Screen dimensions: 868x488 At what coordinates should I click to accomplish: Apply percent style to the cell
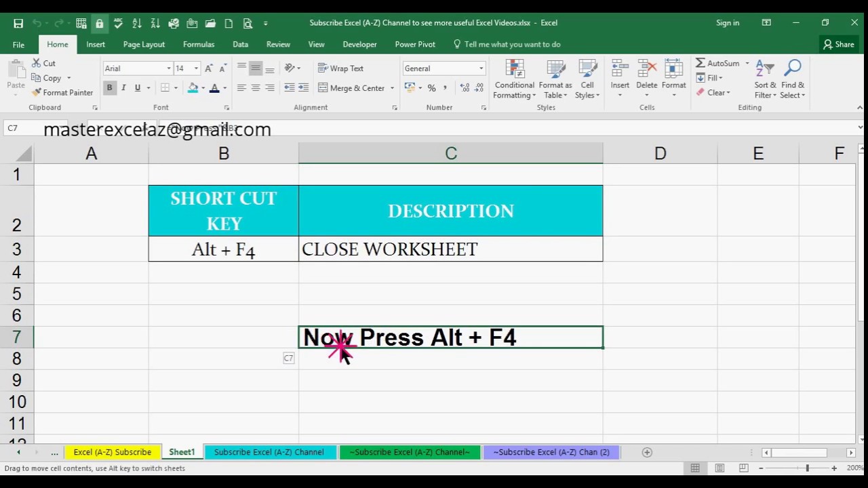[x=431, y=88]
